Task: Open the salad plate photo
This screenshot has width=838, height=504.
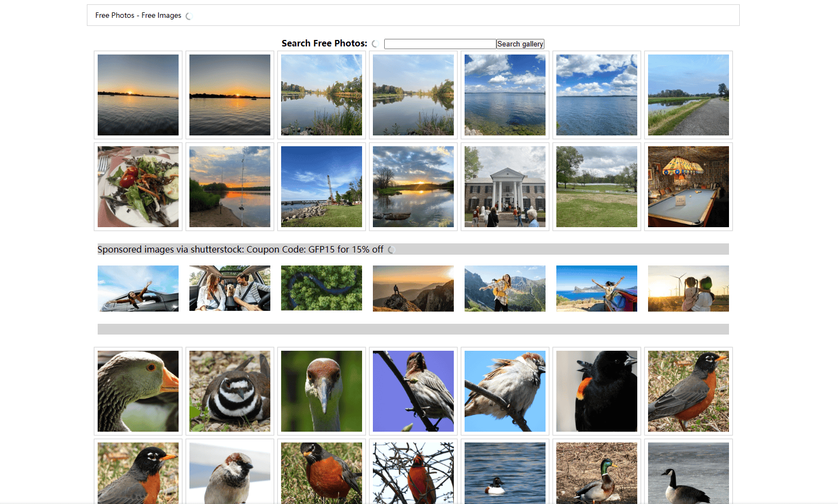Action: [x=138, y=186]
